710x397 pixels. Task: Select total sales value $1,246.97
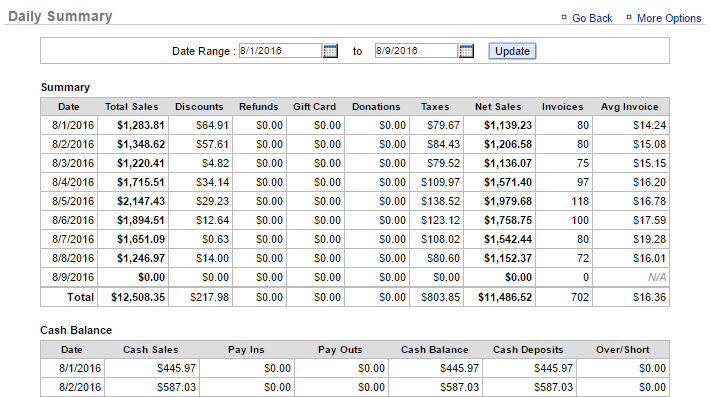(141, 258)
